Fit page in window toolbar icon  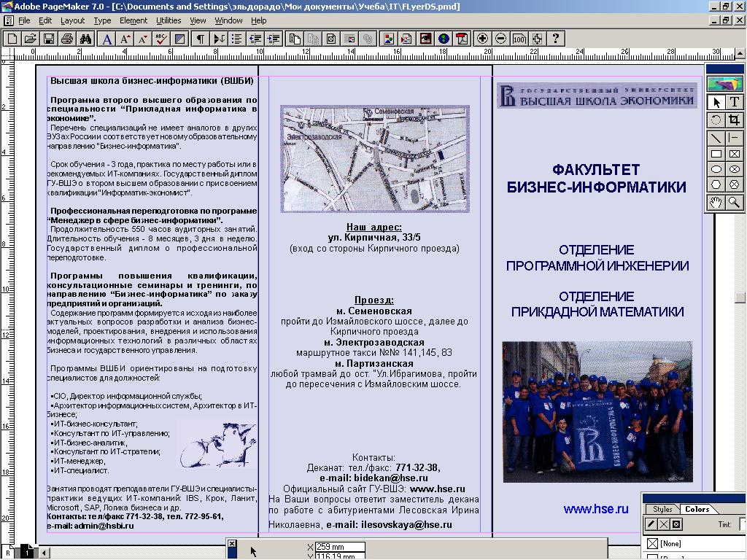(537, 39)
